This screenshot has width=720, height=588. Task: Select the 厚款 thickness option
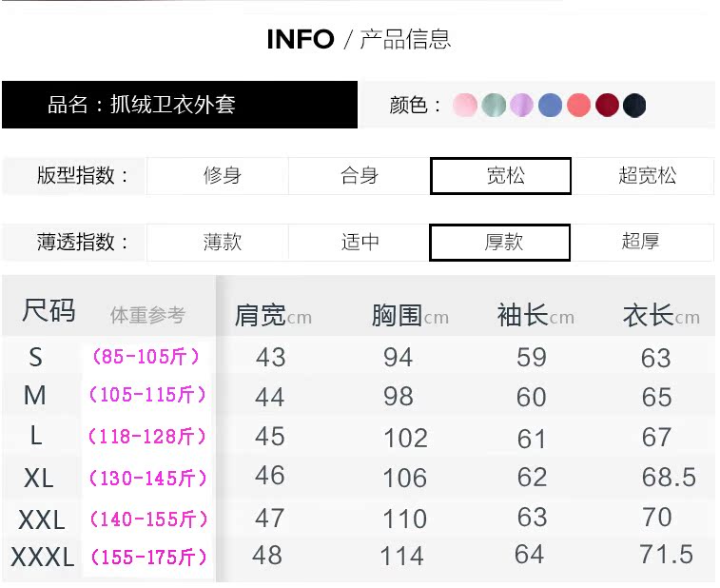pos(500,243)
